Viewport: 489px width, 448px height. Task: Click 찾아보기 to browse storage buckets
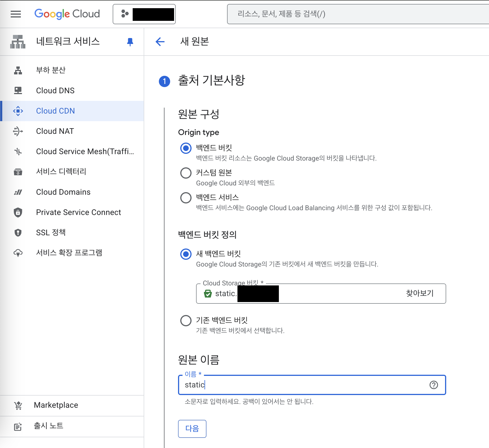[x=419, y=293]
